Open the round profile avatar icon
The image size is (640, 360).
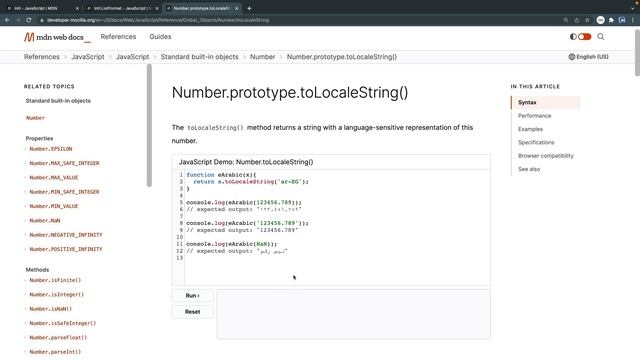click(x=600, y=20)
